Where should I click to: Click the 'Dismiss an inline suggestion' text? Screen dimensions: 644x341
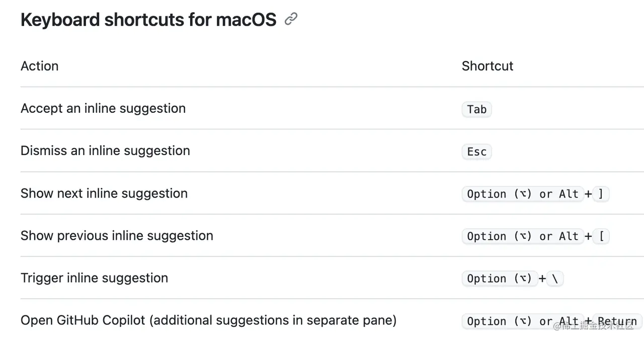point(105,151)
